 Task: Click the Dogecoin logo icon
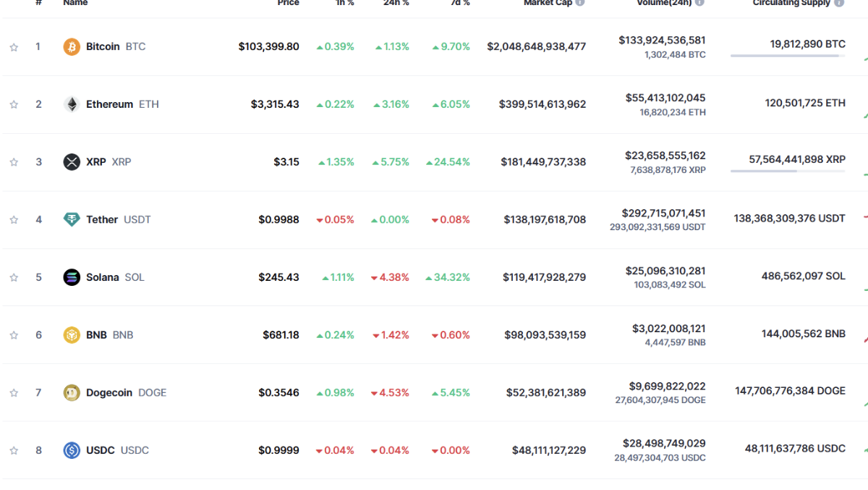pos(72,392)
